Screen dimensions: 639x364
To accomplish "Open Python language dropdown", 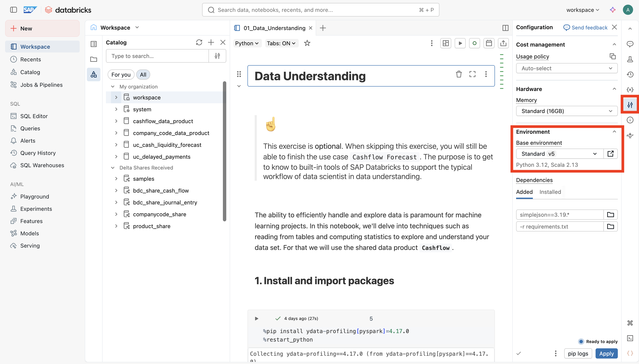I will pos(247,43).
